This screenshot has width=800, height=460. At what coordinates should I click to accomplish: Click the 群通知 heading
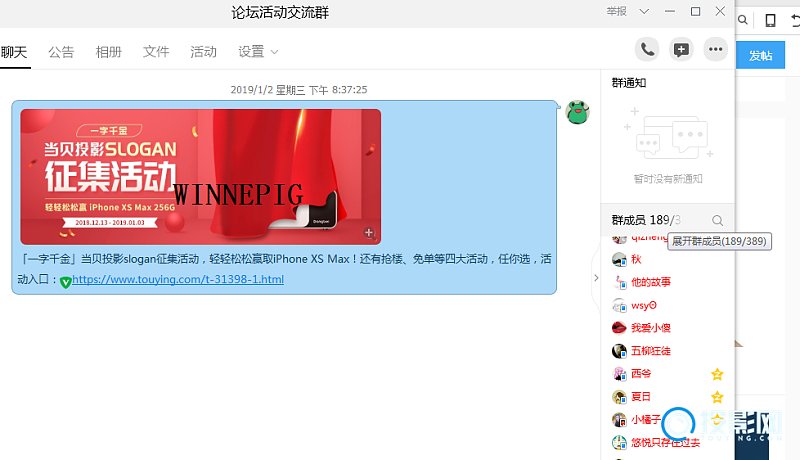[x=629, y=83]
